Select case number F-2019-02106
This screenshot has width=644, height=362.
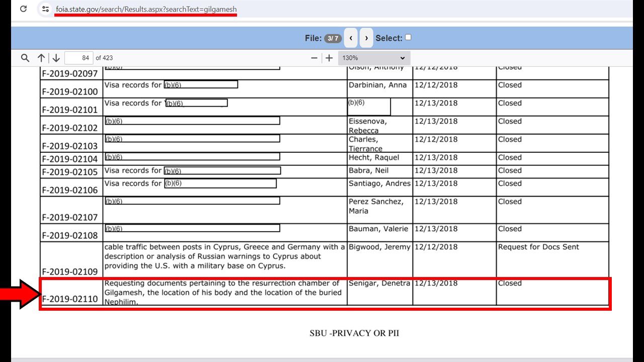[x=70, y=190]
